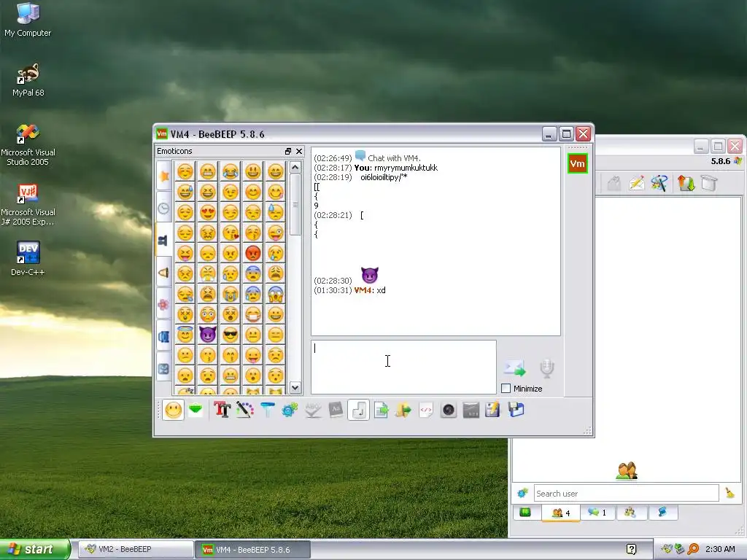Click the grey Aa dictionary book icon
The width and height of the screenshot is (747, 560).
coord(336,410)
